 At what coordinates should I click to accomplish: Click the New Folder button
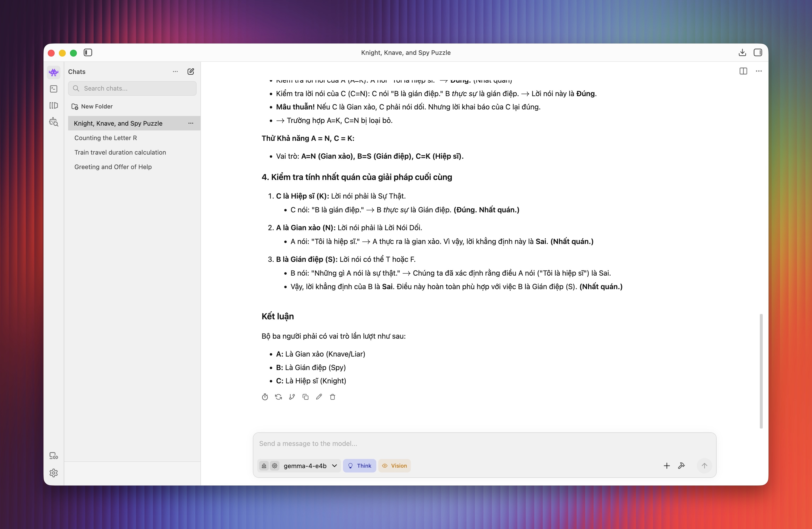pos(92,107)
